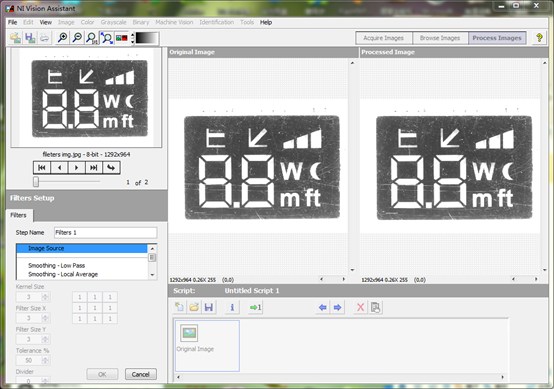Image resolution: width=554 pixels, height=389 pixels.
Task: Select Smoothing - Low Pass filter
Action: tap(57, 265)
